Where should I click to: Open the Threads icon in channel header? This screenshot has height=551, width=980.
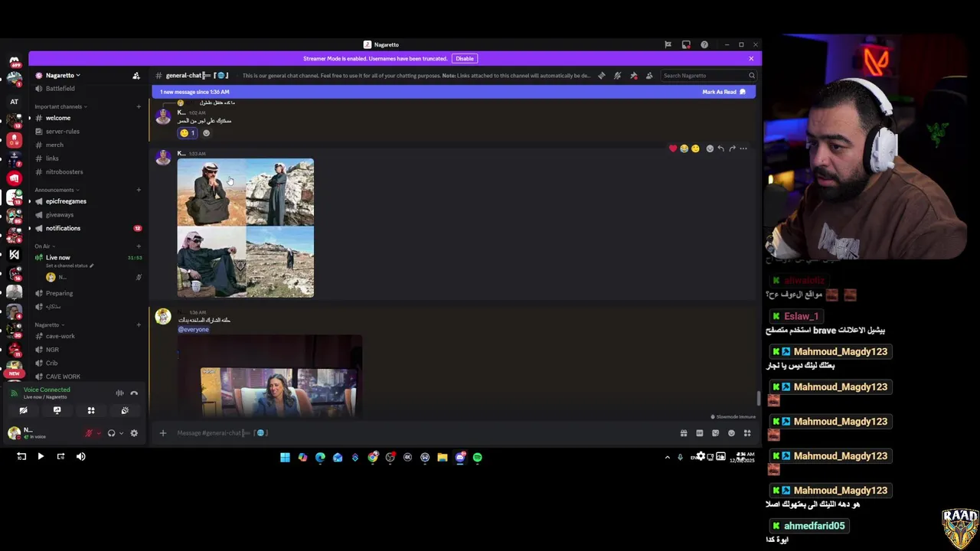coord(602,76)
